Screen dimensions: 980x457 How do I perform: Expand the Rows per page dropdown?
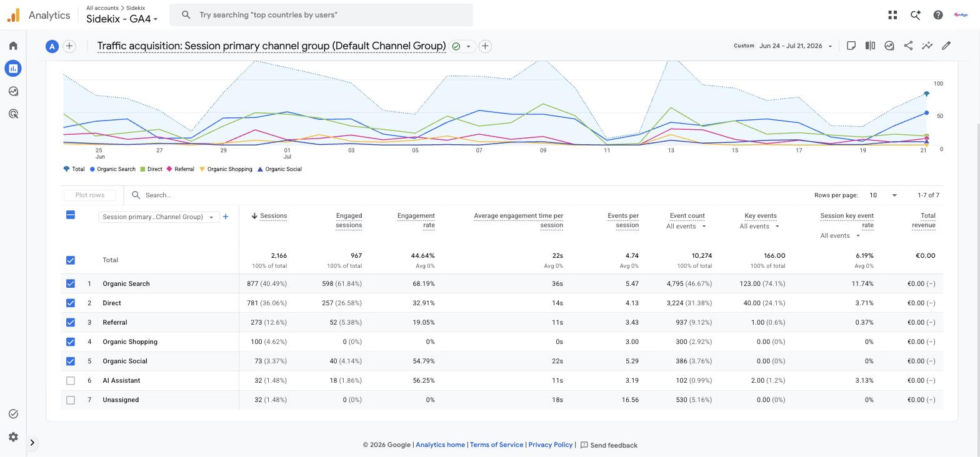click(882, 195)
